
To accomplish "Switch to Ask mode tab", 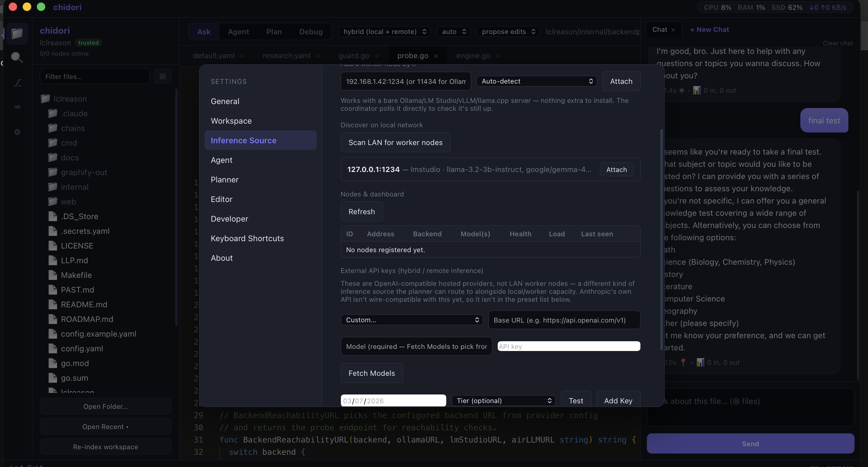I will 204,32.
